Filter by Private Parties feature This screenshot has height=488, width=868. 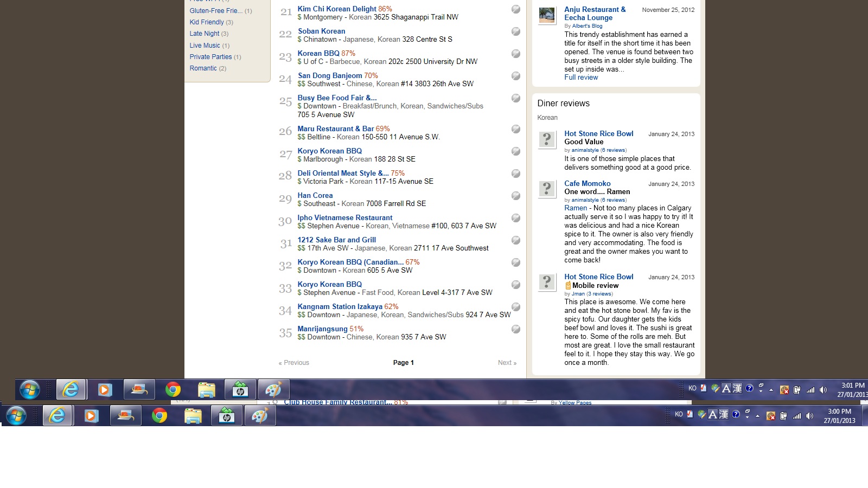(x=210, y=57)
